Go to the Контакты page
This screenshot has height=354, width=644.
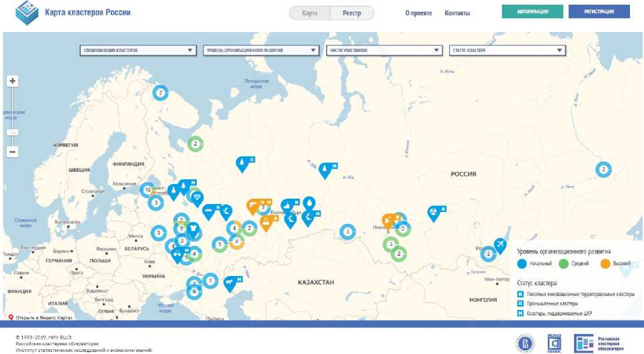pos(457,13)
